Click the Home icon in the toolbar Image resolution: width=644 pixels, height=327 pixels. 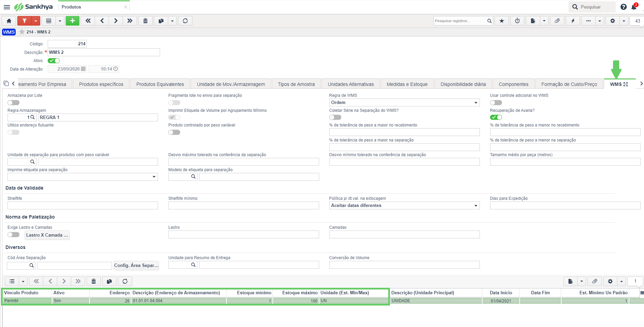[9, 21]
